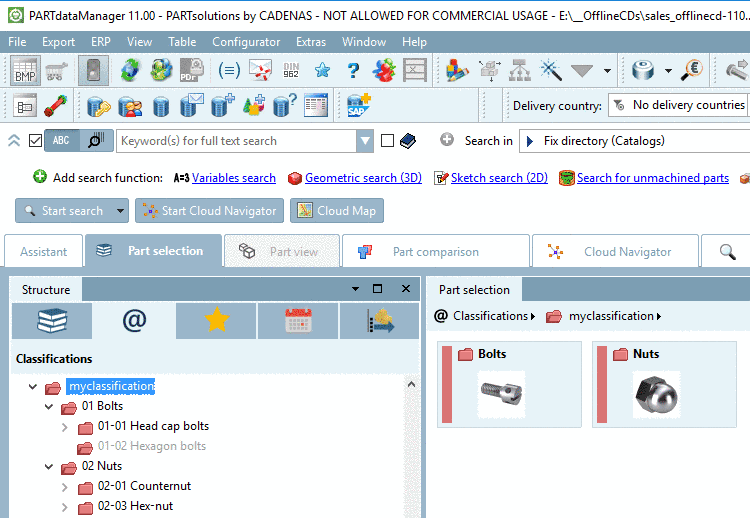Screen dimensions: 750x518
Task: Toggle the empty checkbox beside the book icon
Action: coord(387,141)
